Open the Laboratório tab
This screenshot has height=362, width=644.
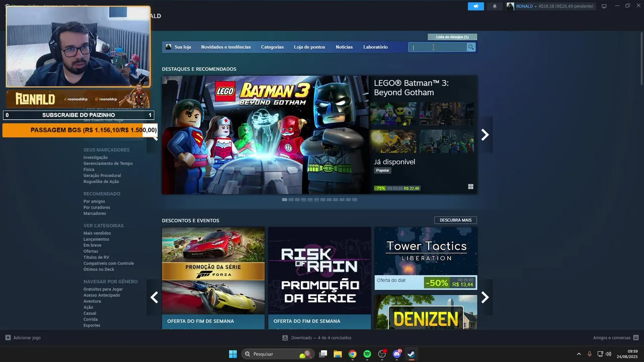click(375, 47)
